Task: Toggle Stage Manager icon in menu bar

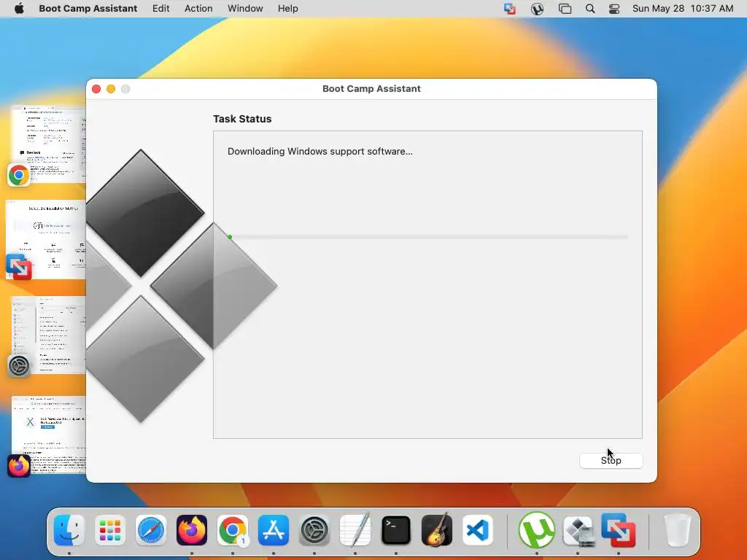Action: [x=565, y=9]
